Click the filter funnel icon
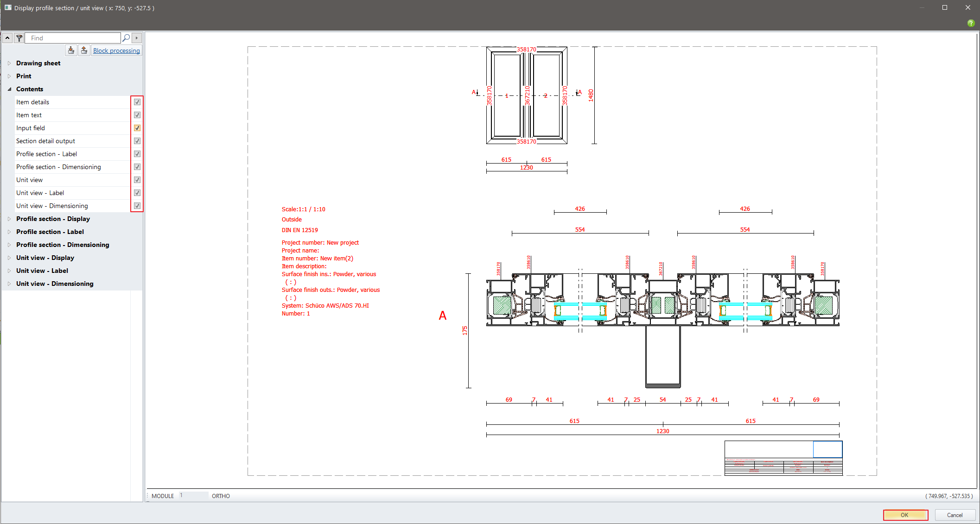The height and width of the screenshot is (524, 980). tap(19, 38)
